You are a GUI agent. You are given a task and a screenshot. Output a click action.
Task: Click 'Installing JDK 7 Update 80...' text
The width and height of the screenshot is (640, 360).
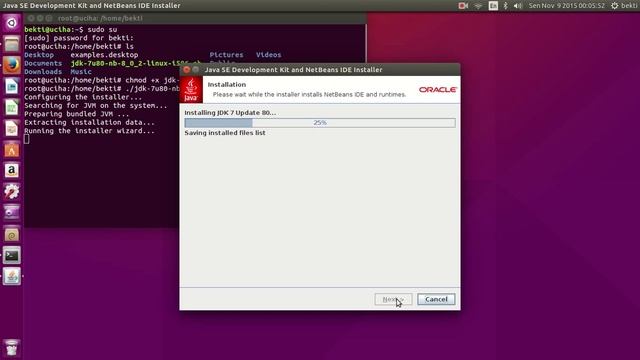click(x=230, y=113)
